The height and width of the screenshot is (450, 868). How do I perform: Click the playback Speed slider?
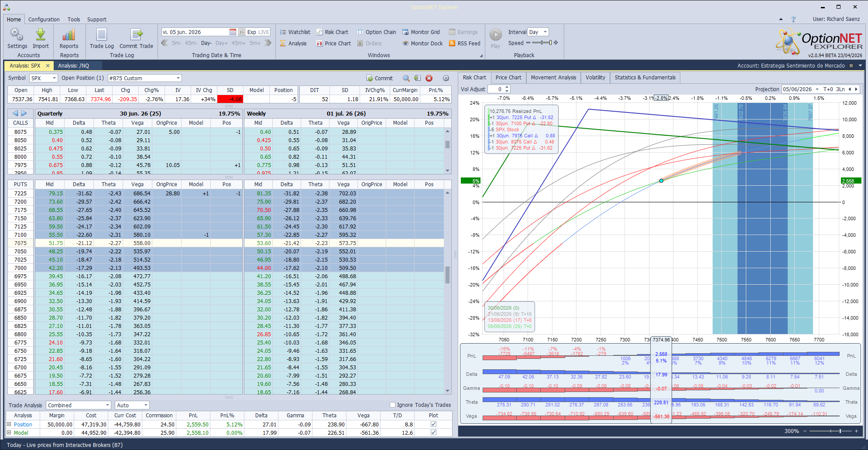tap(542, 43)
